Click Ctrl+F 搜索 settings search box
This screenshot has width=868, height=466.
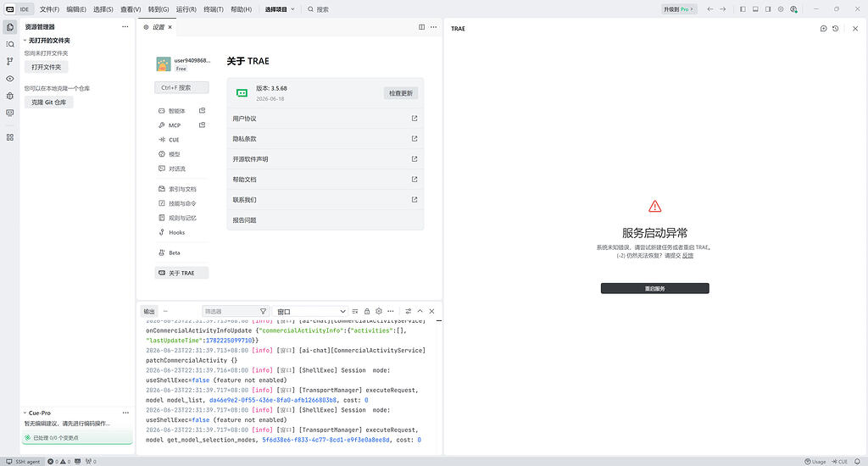(x=181, y=87)
